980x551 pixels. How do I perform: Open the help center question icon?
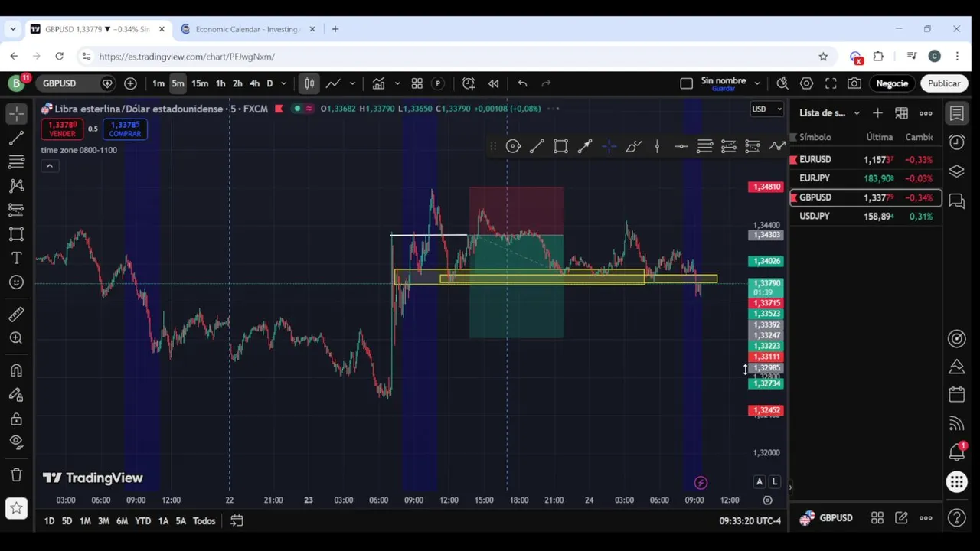click(956, 518)
